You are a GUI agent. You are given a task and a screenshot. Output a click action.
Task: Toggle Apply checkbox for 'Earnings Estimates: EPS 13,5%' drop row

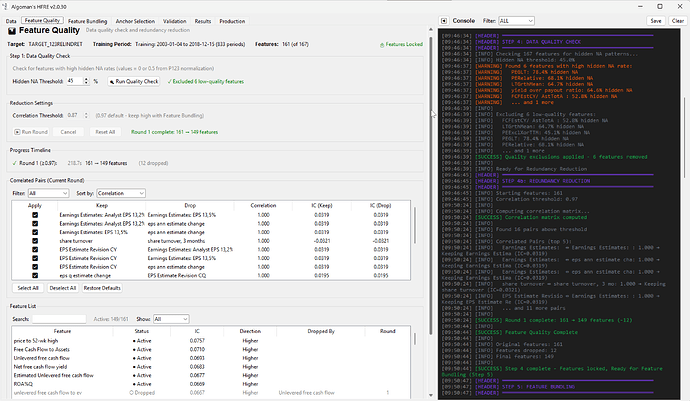click(x=35, y=215)
